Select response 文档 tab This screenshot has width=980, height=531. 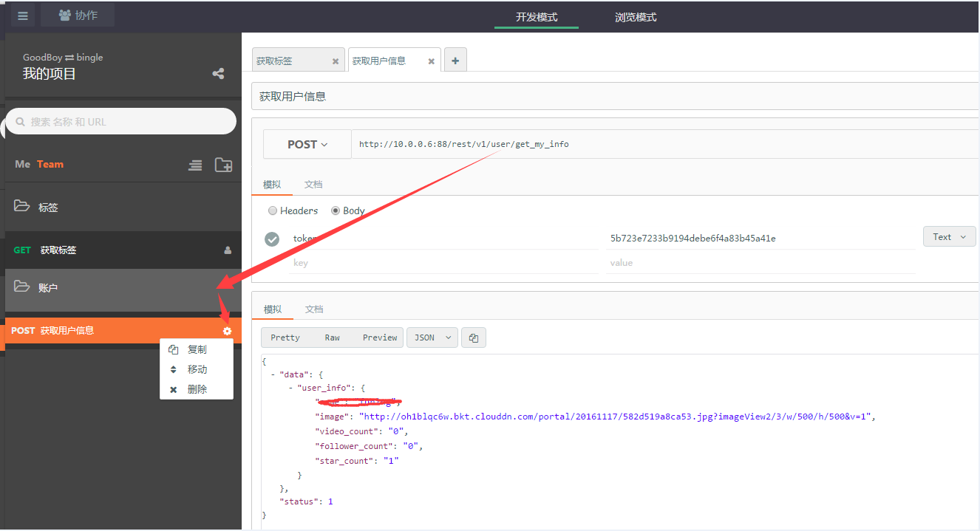point(314,309)
